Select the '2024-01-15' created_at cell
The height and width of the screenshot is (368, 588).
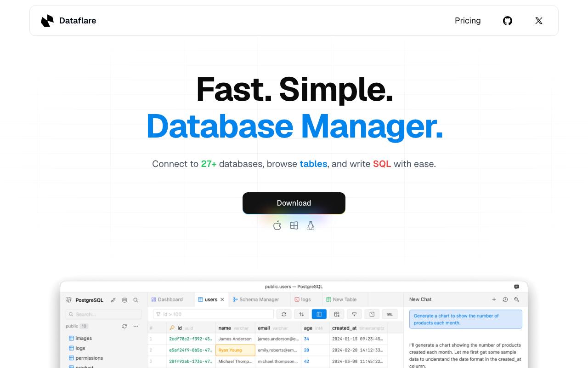pyautogui.click(x=358, y=339)
